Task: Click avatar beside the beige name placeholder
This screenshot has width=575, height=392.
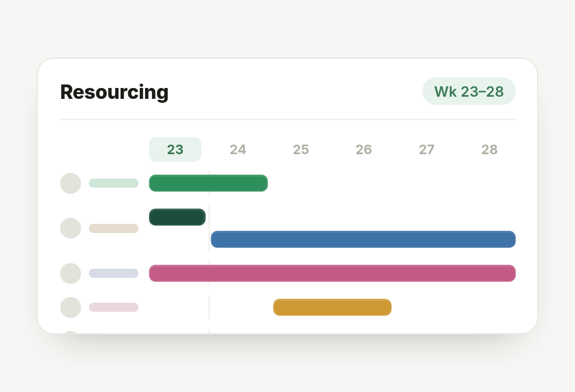Action: [x=71, y=228]
